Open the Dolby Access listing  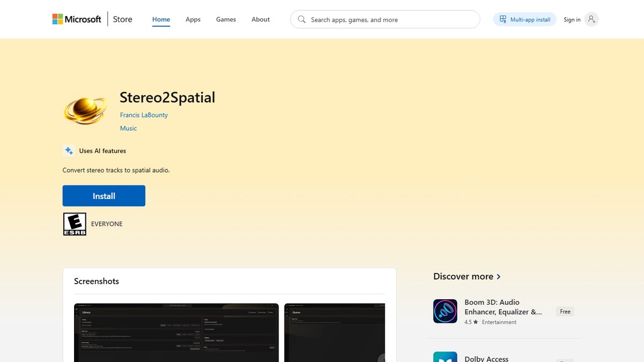[x=486, y=358]
